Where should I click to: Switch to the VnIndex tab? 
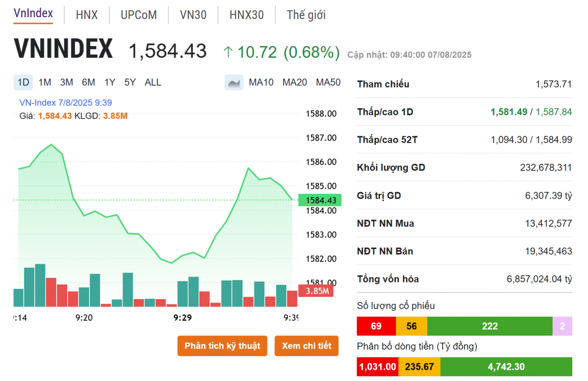click(33, 14)
